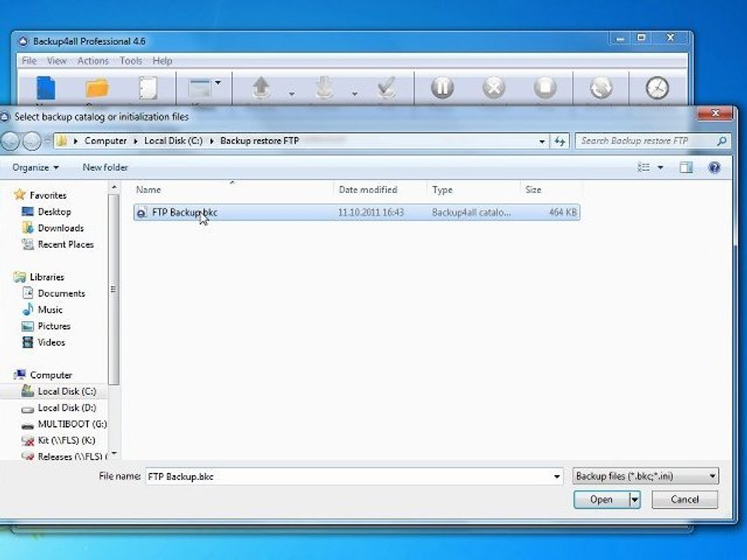The width and height of the screenshot is (747, 560).
Task: Click the Forward navigation arrow in file dialog
Action: click(x=32, y=142)
